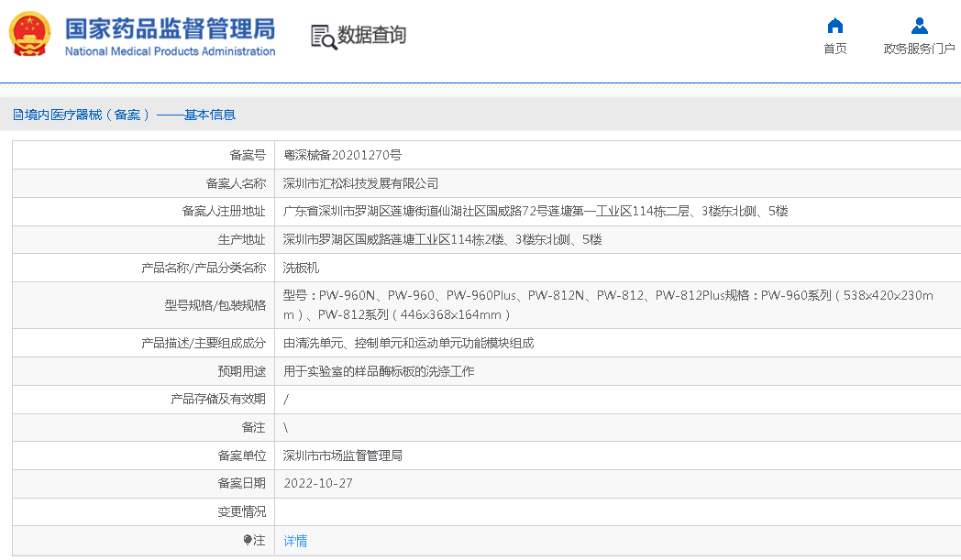Click the government service portal person icon

point(919,26)
